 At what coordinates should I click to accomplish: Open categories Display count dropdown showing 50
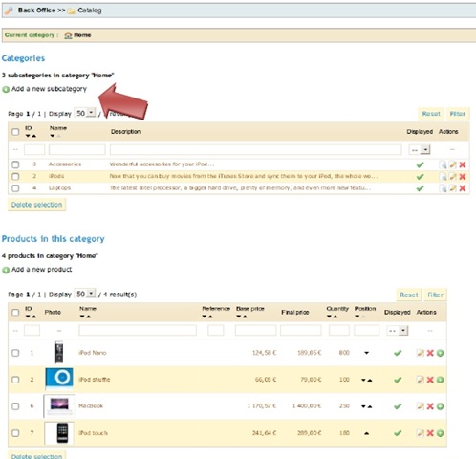85,113
